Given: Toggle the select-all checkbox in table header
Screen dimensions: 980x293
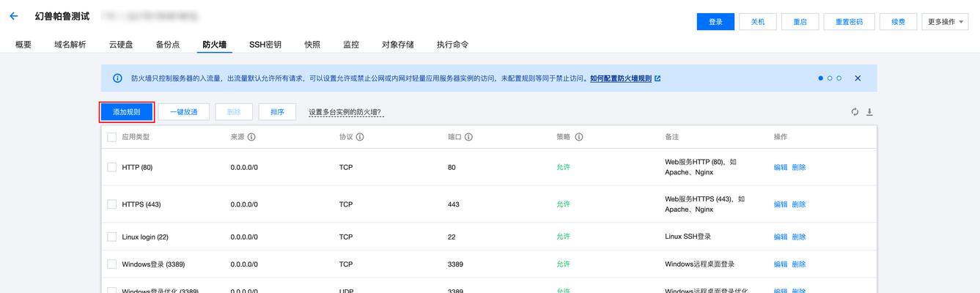Looking at the screenshot, I should (112, 137).
